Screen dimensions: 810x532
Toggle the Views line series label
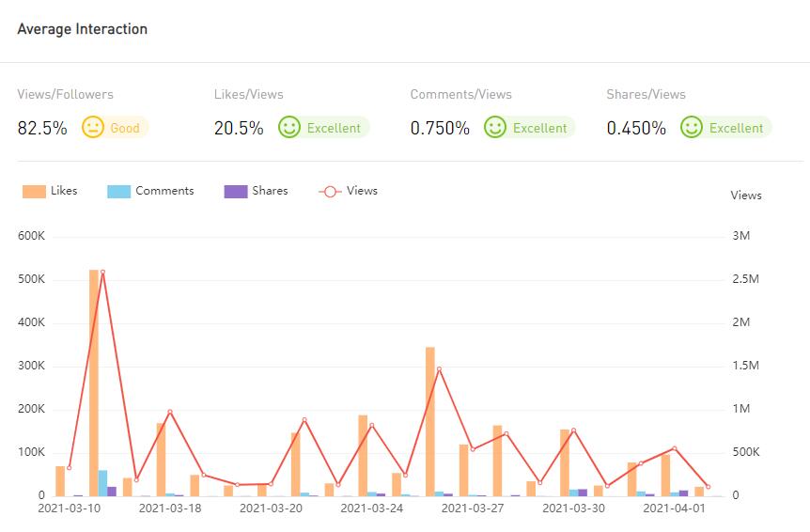[362, 191]
